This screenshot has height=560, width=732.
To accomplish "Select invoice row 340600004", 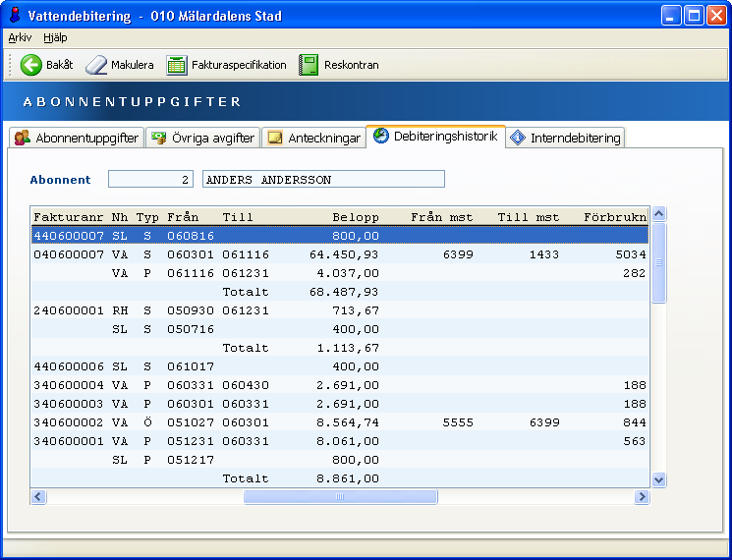I will coord(340,385).
